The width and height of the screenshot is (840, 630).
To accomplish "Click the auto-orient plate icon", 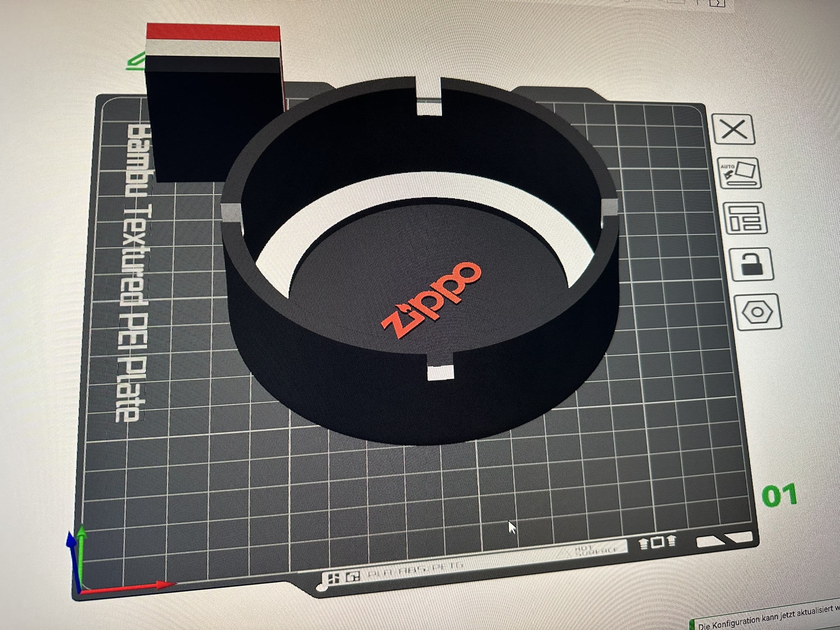I will pos(740,173).
